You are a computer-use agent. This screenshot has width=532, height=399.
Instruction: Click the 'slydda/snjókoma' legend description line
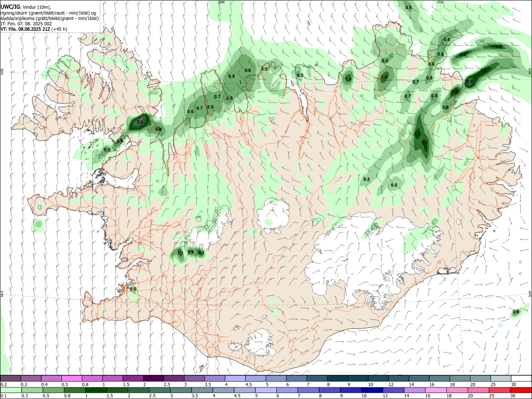click(49, 18)
